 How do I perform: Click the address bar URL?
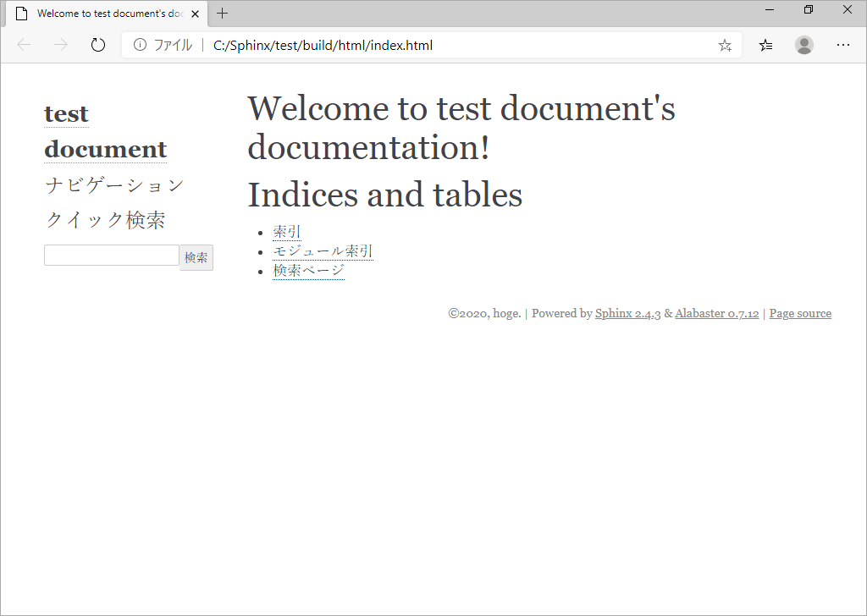(323, 46)
